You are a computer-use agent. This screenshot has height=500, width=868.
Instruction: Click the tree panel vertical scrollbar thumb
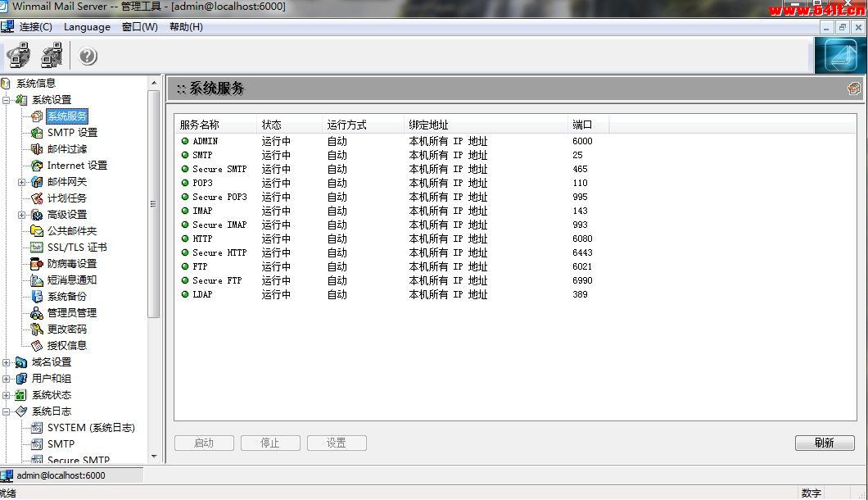tap(154, 204)
